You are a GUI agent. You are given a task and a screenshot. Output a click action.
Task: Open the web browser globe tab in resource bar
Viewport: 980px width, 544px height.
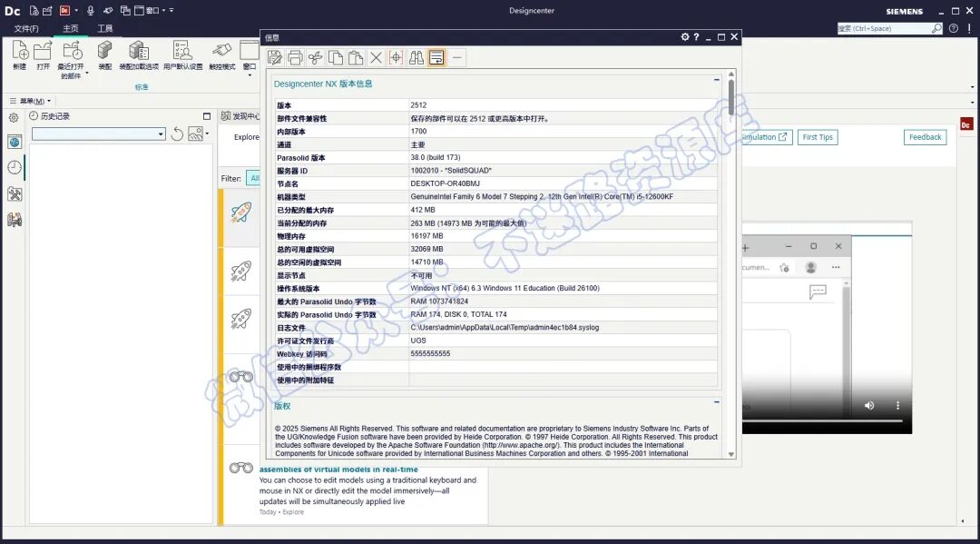point(15,142)
